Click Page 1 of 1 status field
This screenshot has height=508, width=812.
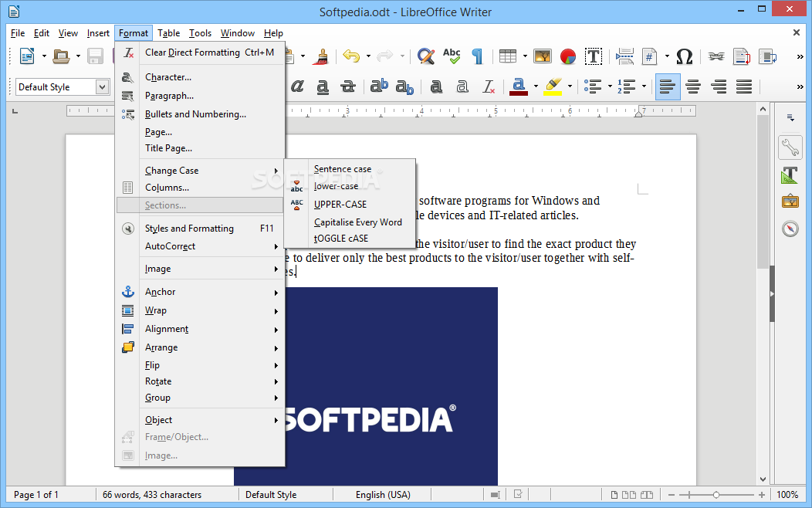pos(36,495)
